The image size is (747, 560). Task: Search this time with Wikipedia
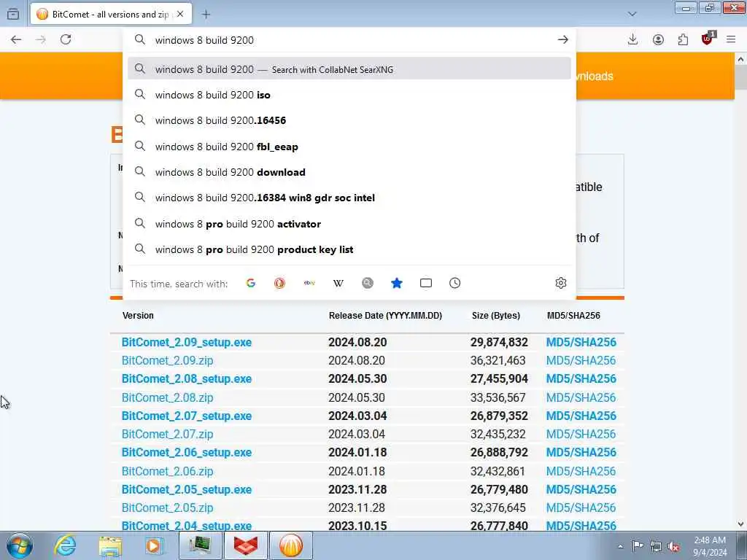pyautogui.click(x=338, y=284)
